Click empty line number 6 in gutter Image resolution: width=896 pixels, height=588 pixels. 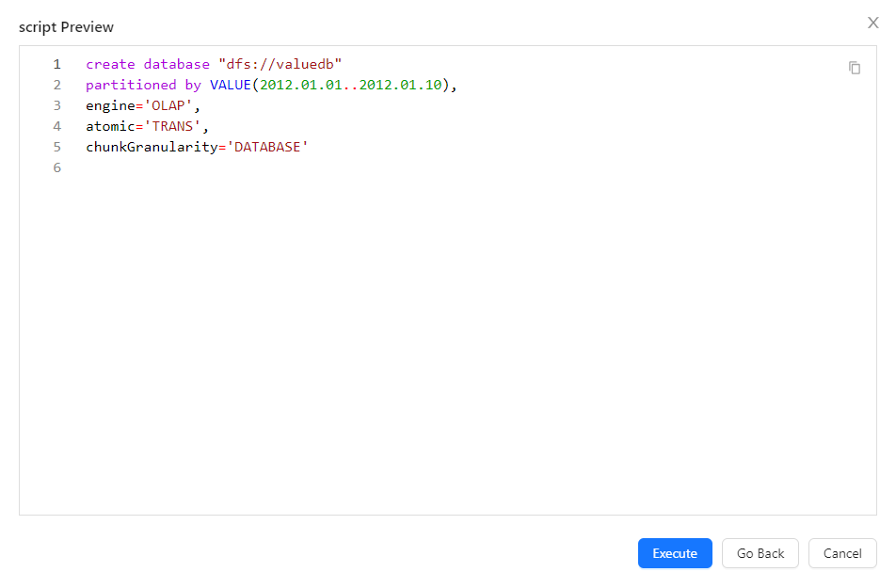(56, 168)
